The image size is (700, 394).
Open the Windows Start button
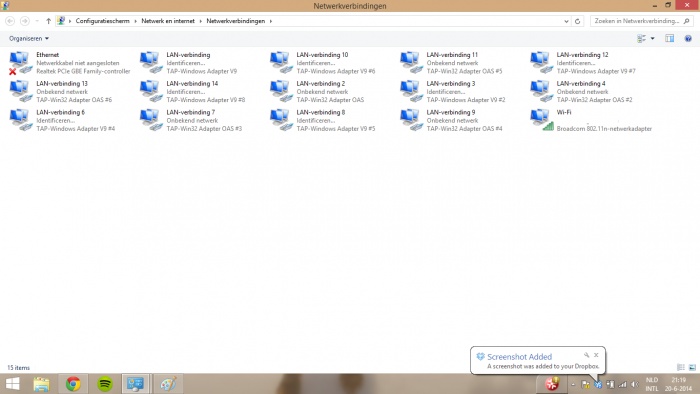coord(12,384)
